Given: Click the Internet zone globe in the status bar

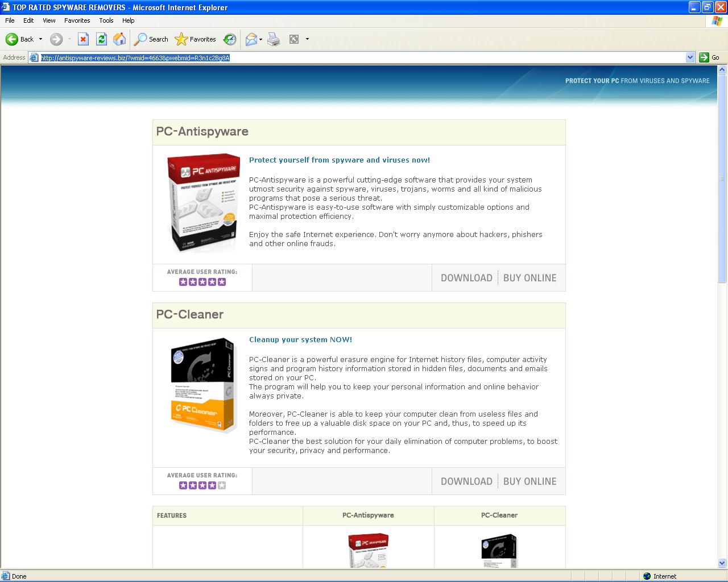Looking at the screenshot, I should pyautogui.click(x=647, y=576).
